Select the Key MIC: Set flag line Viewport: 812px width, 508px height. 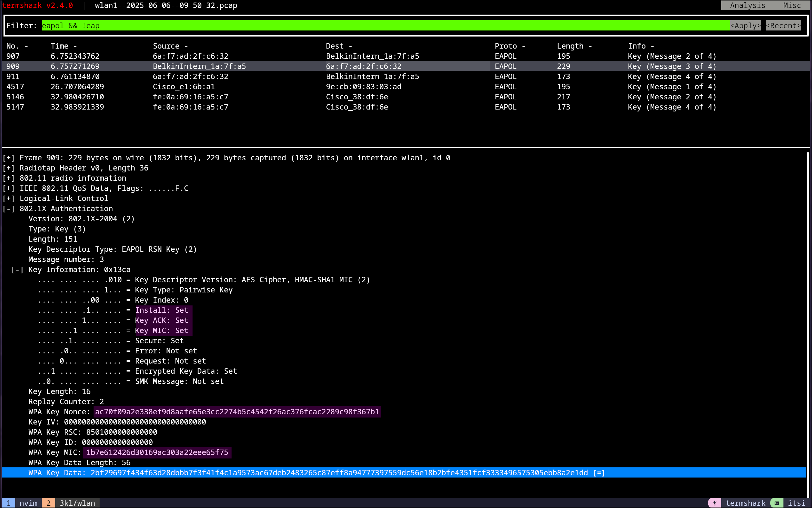click(113, 331)
